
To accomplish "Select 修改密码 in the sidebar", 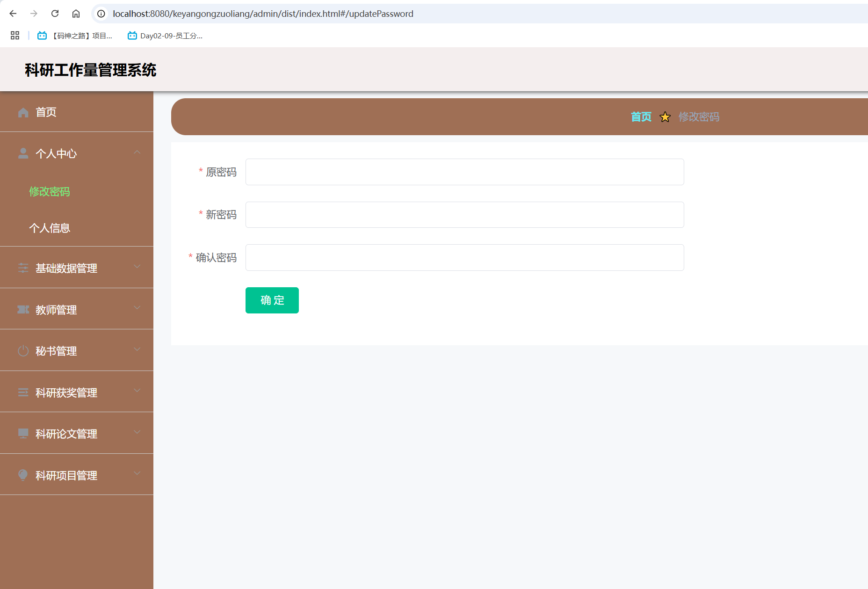I will click(50, 191).
